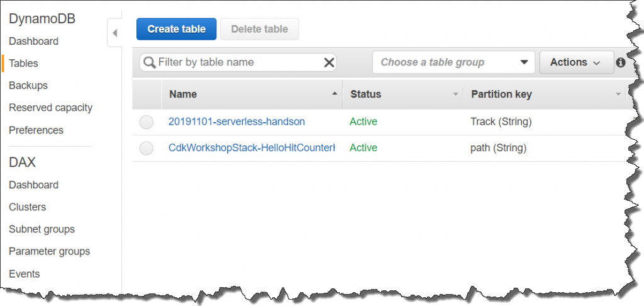The height and width of the screenshot is (306, 644).
Task: Open the Partition key column sort arrow
Action: pos(618,94)
